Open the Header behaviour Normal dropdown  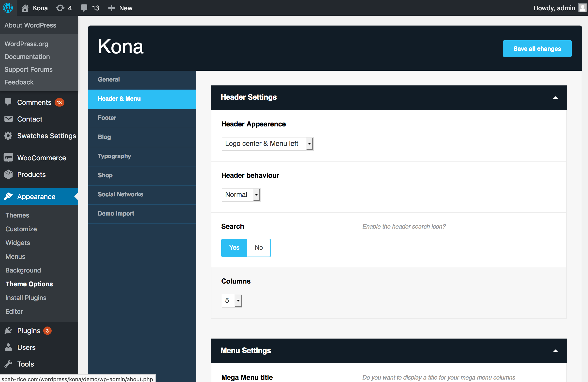tap(241, 195)
